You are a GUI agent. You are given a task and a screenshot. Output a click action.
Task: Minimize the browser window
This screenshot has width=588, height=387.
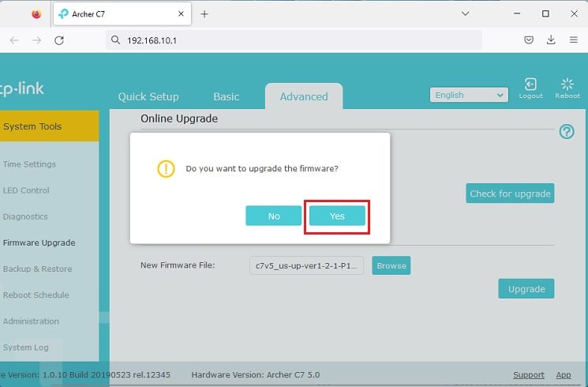pyautogui.click(x=517, y=14)
